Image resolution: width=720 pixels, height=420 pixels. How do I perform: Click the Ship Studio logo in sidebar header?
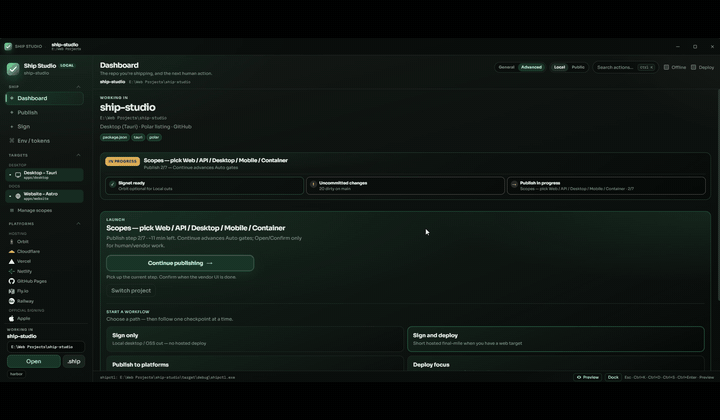pyautogui.click(x=13, y=69)
